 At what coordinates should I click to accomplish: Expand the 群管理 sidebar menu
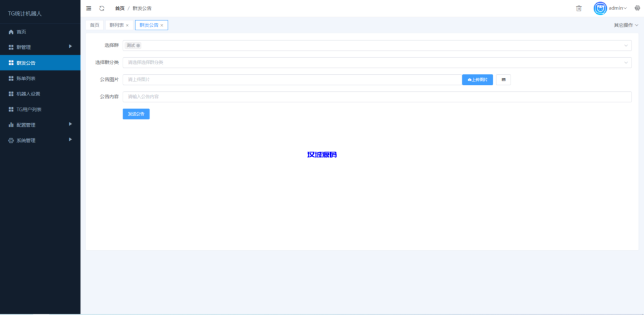[x=40, y=47]
